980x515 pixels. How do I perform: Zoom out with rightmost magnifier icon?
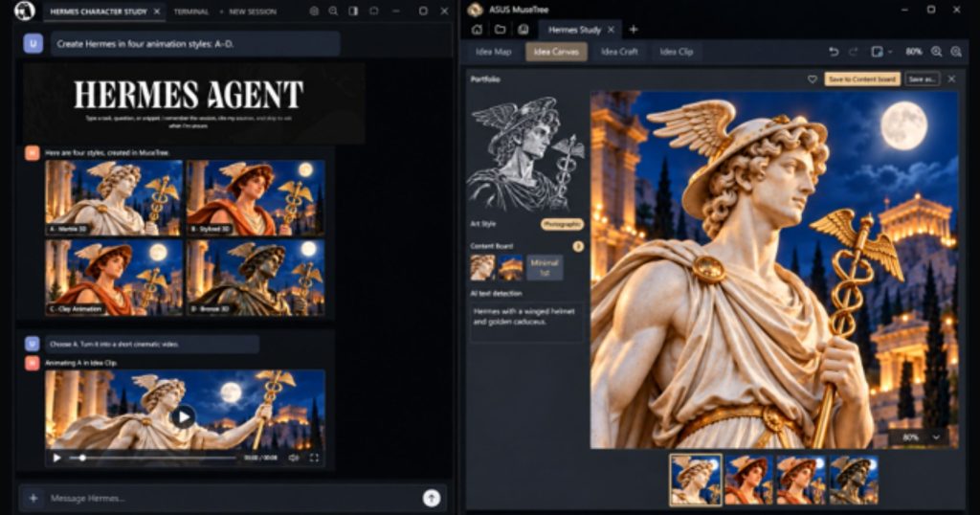(x=956, y=52)
